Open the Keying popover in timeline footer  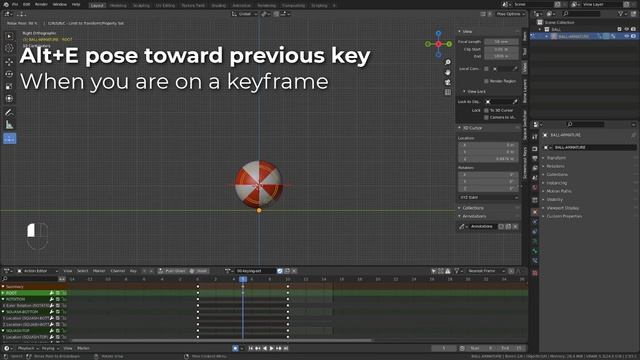point(49,348)
